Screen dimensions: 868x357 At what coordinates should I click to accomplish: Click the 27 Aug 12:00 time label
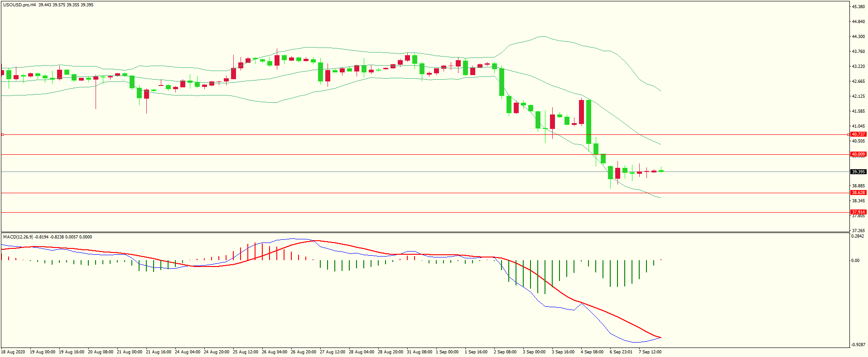point(333,352)
